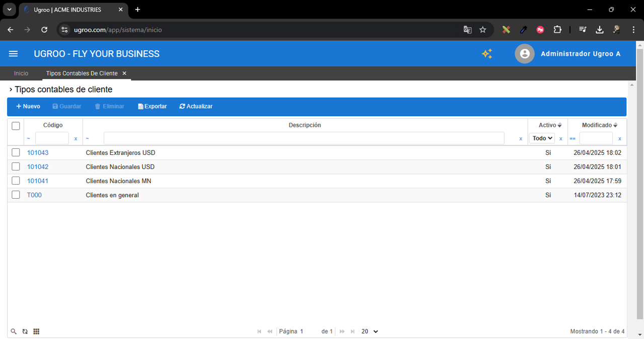Click the search magnifier icon in grid footer

point(14,331)
